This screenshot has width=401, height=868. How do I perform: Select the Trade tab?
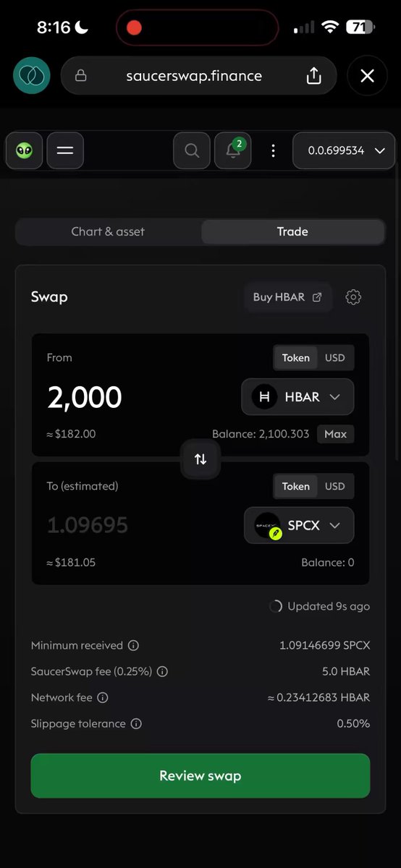tap(292, 231)
